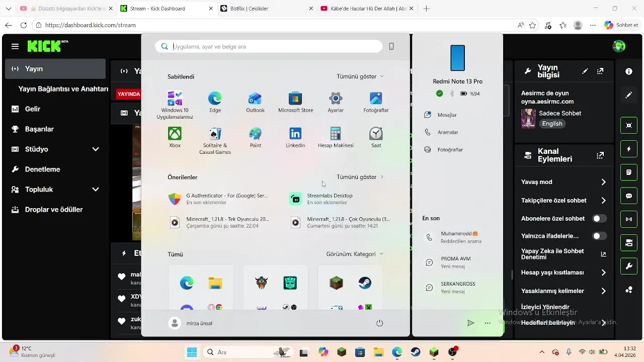
Task: Open Streamlabs Desktop recommended app
Action: pyautogui.click(x=341, y=199)
